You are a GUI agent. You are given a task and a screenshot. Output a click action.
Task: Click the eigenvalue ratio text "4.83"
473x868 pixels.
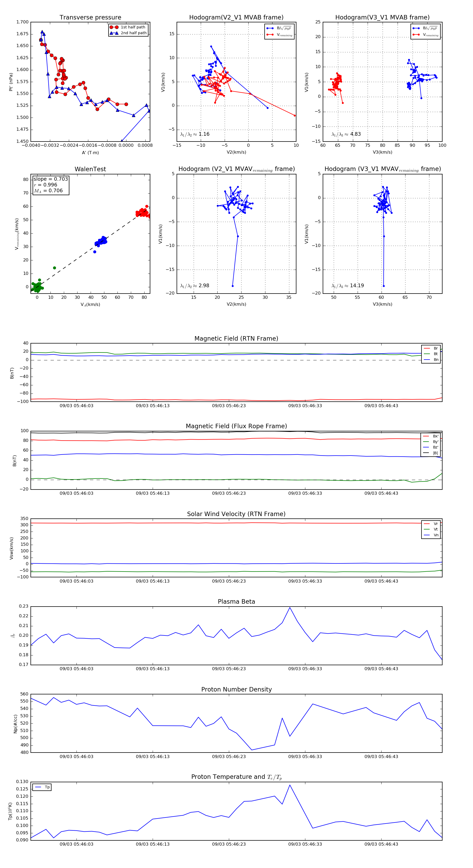(x=356, y=134)
